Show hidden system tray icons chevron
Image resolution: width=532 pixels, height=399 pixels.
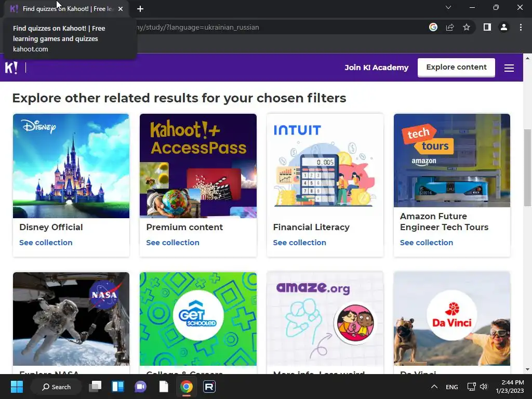434,387
